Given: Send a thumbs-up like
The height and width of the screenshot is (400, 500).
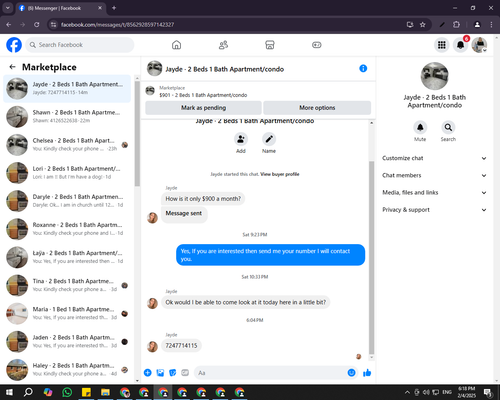Looking at the screenshot, I should (x=367, y=373).
